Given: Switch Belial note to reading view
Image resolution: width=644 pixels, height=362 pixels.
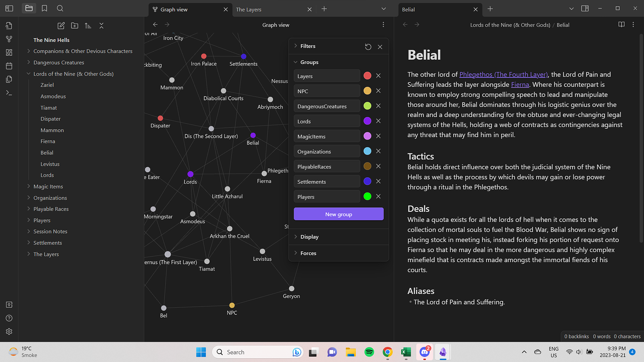Looking at the screenshot, I should [x=621, y=24].
